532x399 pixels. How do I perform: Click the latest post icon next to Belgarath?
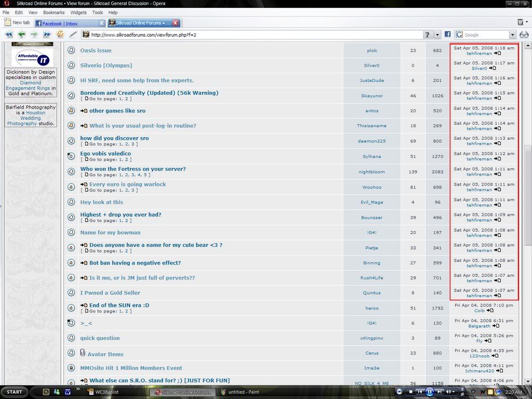click(x=496, y=326)
